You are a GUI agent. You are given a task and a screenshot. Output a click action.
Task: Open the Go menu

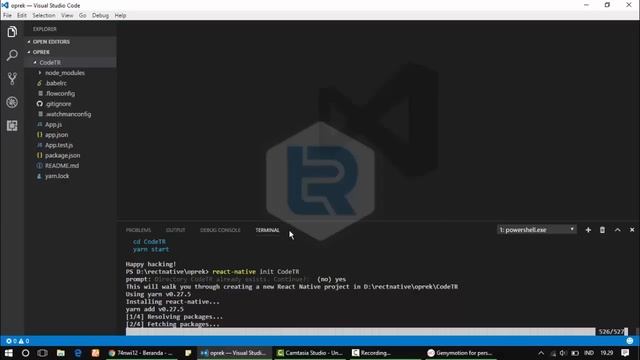click(82, 15)
